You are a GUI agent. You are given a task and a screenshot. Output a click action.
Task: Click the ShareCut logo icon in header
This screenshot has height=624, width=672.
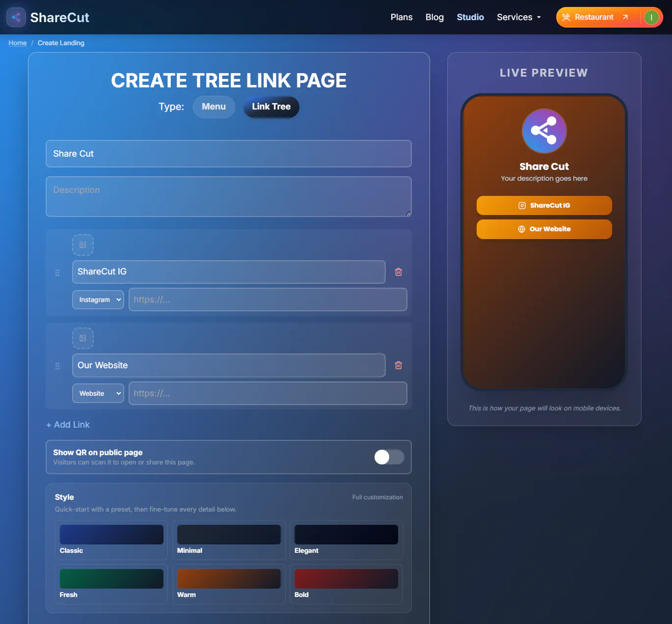point(16,17)
